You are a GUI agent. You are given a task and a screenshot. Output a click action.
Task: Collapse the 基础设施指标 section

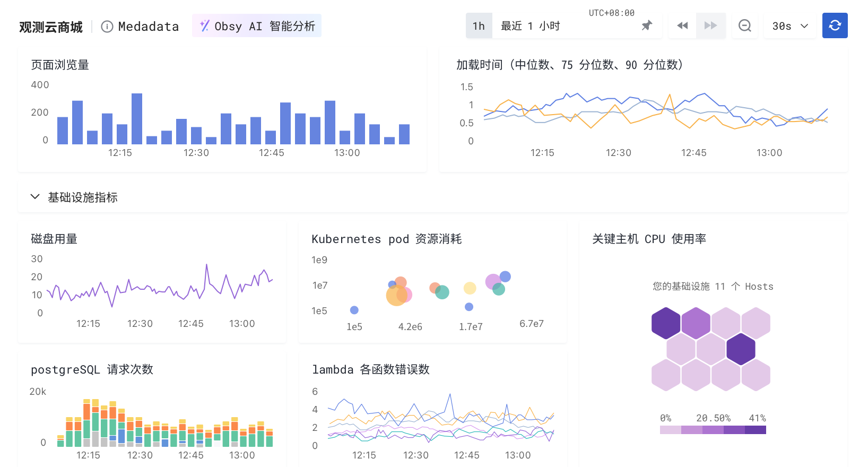35,197
